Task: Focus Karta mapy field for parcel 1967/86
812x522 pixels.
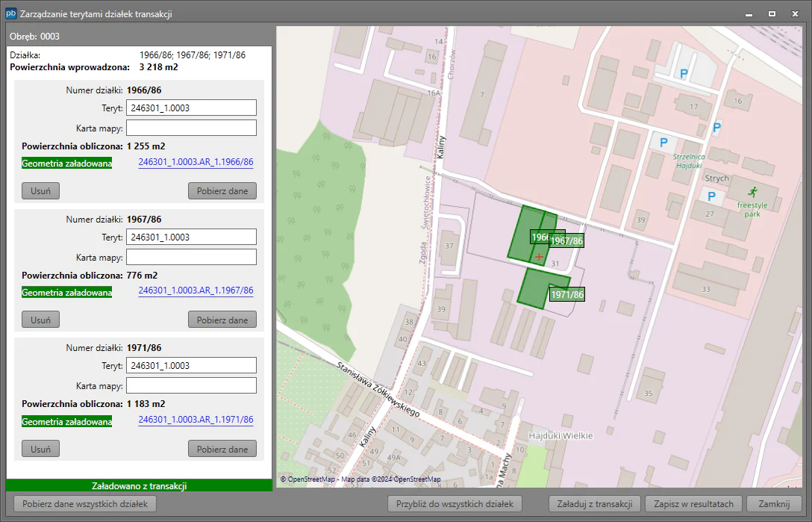Action: click(x=191, y=258)
